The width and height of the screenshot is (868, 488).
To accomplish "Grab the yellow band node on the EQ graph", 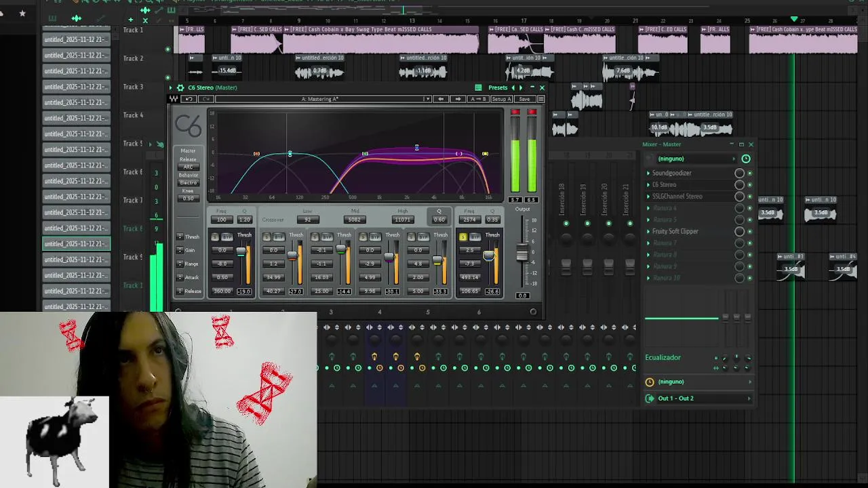I will [x=485, y=154].
